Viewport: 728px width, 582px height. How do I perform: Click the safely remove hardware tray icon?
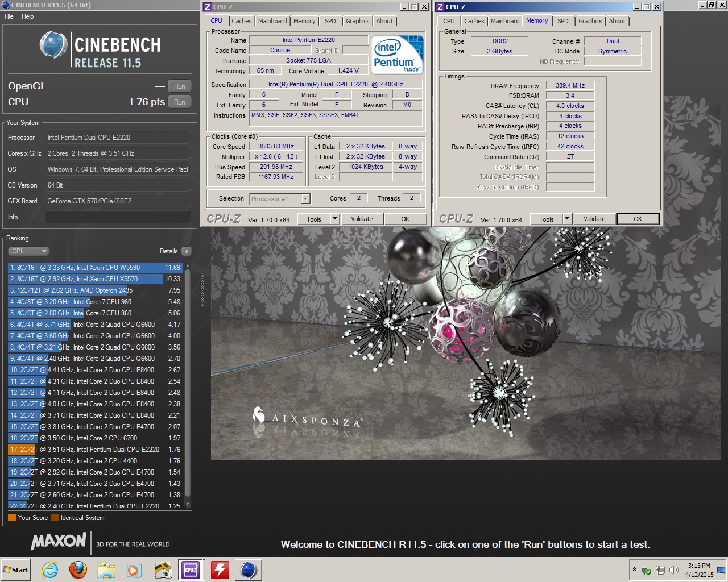pos(647,570)
